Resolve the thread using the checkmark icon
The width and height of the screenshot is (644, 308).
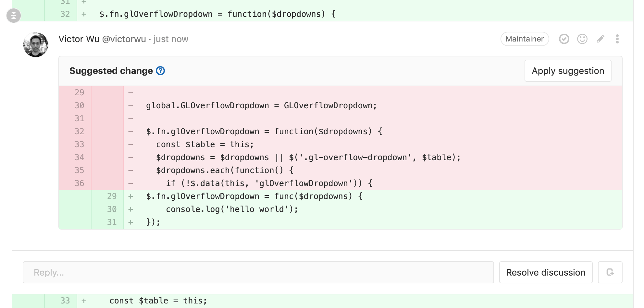coord(564,39)
